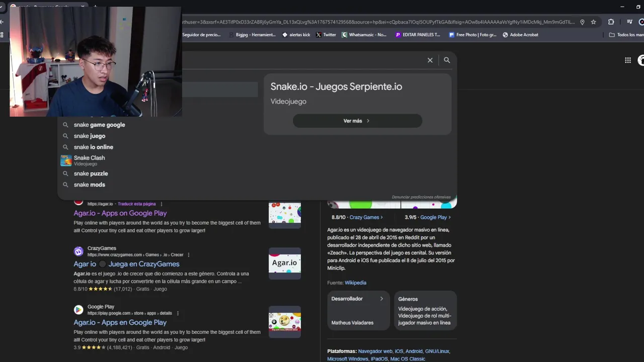Screen dimensions: 644x362
Task: Open the play.google.com Agar.io result link
Action: point(120,322)
